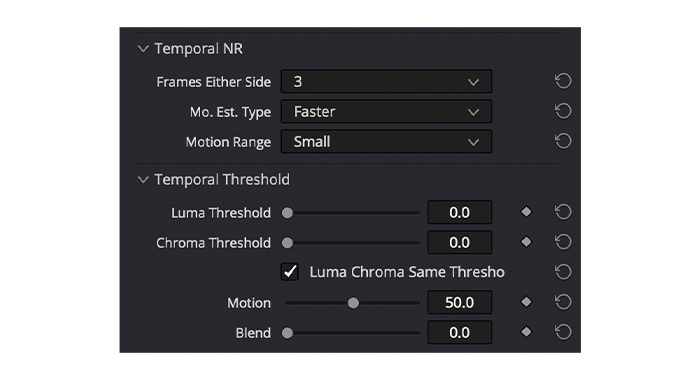Reset the Luma Threshold value
This screenshot has width=700, height=380.
tap(563, 212)
